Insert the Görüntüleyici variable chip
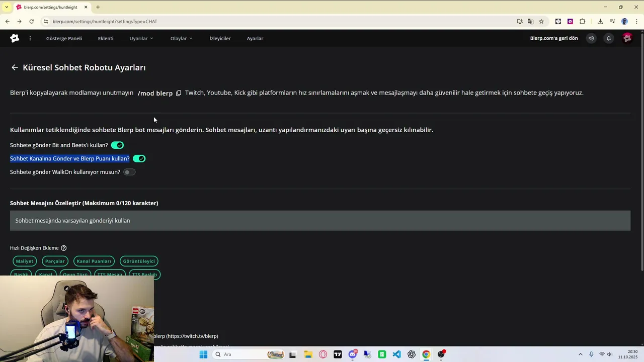Viewport: 644px width, 362px height. tap(139, 261)
